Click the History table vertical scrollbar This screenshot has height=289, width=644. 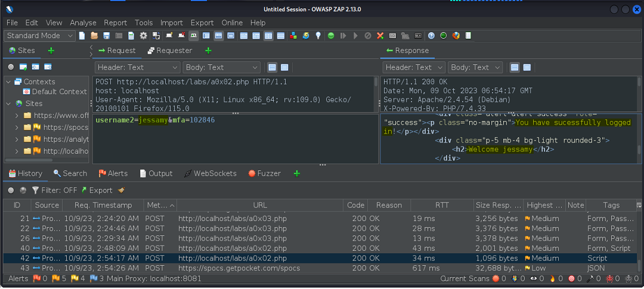pyautogui.click(x=639, y=265)
